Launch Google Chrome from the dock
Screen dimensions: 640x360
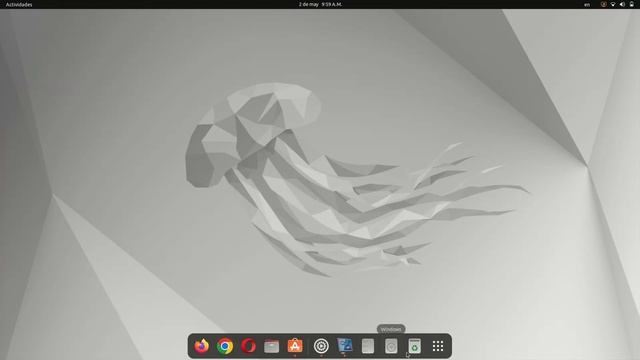(225, 346)
